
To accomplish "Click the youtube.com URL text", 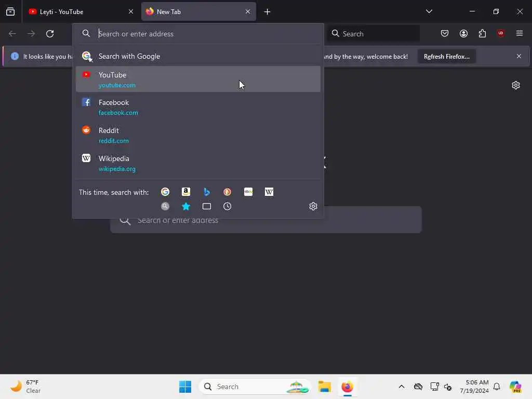I will (x=117, y=85).
